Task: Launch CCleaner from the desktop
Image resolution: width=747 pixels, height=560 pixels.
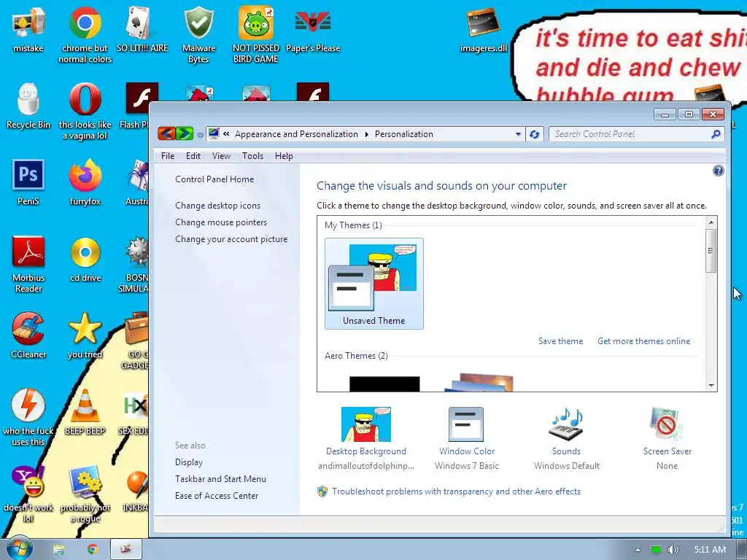Action: (28, 335)
